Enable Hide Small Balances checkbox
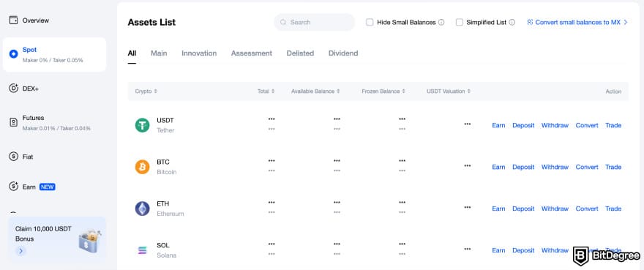The height and width of the screenshot is (270, 644). tap(370, 22)
